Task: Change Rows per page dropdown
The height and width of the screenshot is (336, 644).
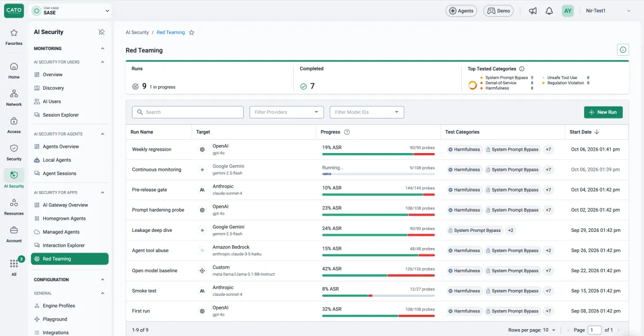Action: tap(549, 330)
